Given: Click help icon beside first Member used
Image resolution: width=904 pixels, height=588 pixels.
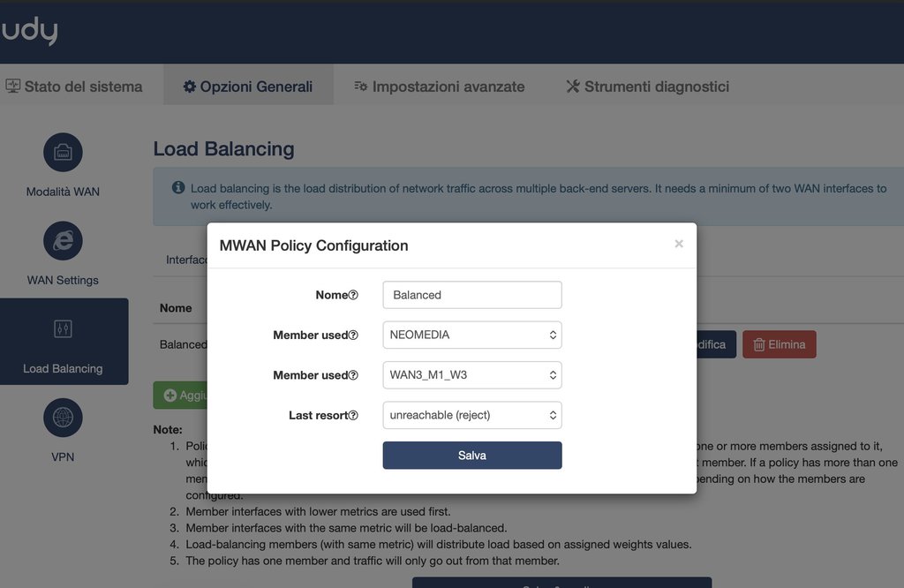Looking at the screenshot, I should point(353,335).
